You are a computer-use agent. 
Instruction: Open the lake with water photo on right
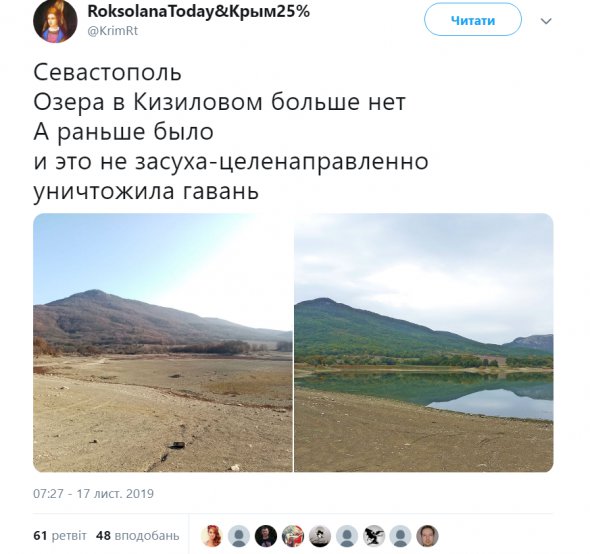[x=424, y=342]
